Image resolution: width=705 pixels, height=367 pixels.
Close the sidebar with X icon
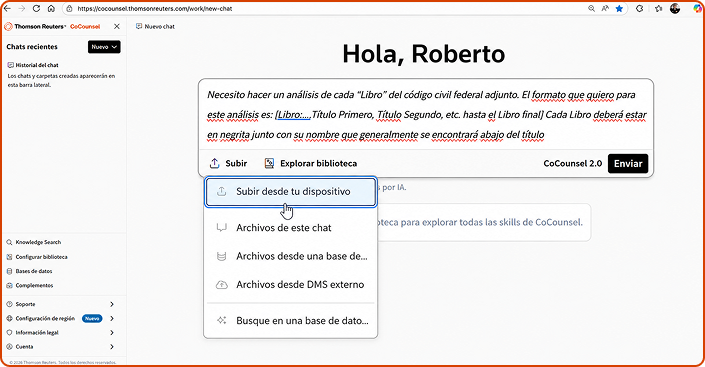117,27
